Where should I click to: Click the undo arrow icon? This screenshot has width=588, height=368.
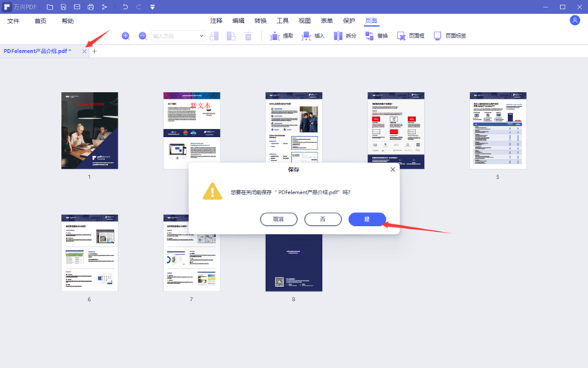125,7
